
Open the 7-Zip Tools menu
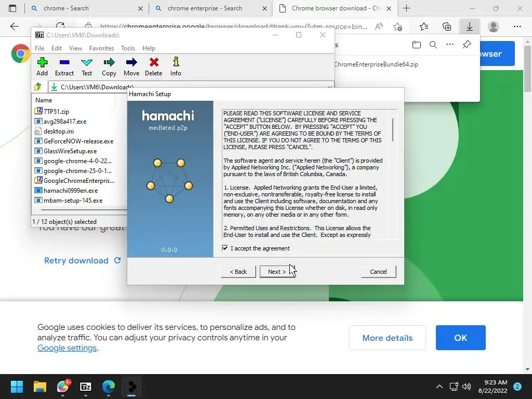pyautogui.click(x=128, y=48)
